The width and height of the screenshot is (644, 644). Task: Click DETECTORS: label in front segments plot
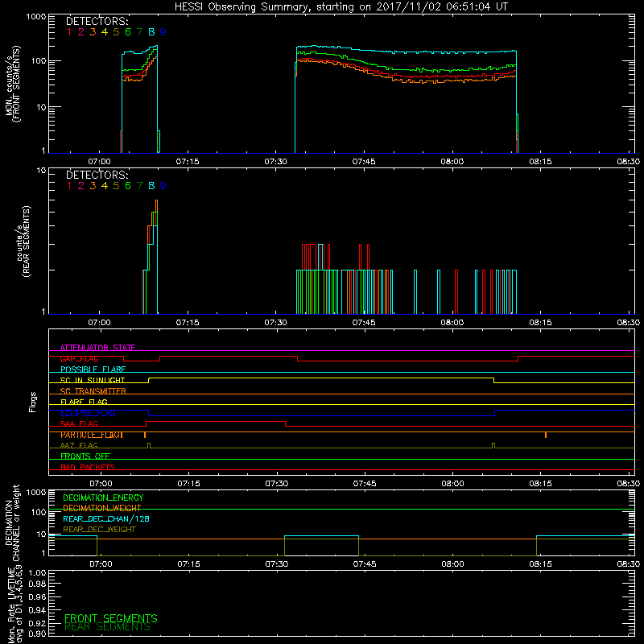point(97,22)
